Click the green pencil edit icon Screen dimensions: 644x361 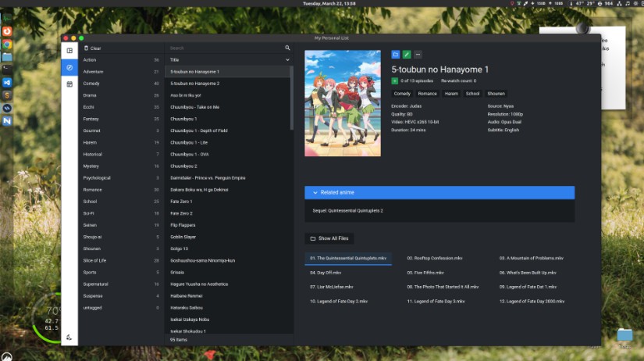pos(407,55)
